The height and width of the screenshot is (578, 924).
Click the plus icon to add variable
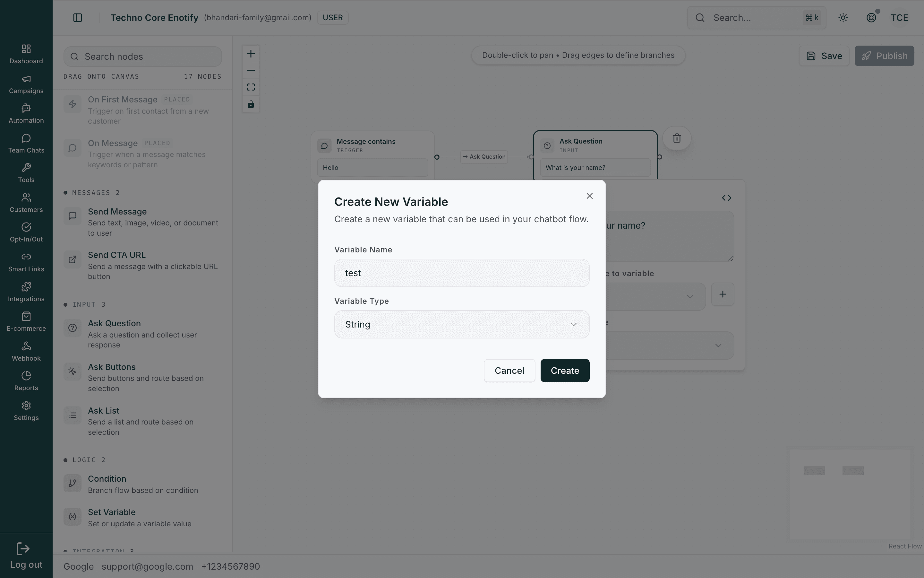tap(723, 294)
